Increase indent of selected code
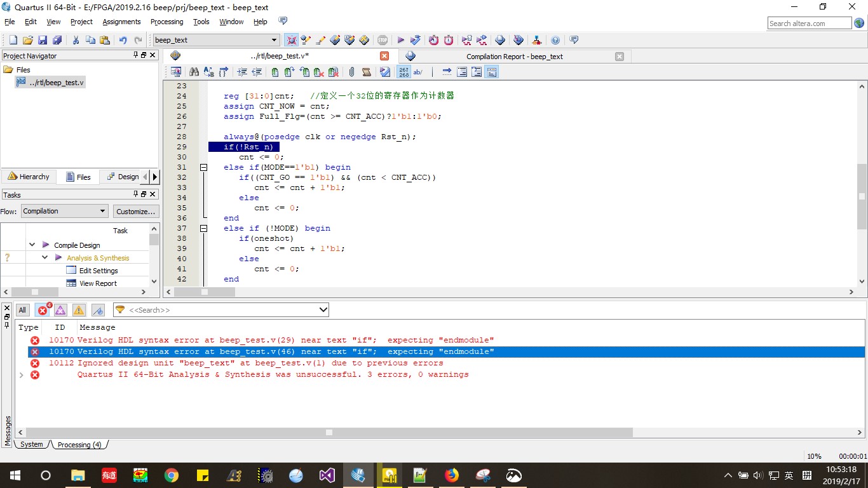 coord(242,72)
